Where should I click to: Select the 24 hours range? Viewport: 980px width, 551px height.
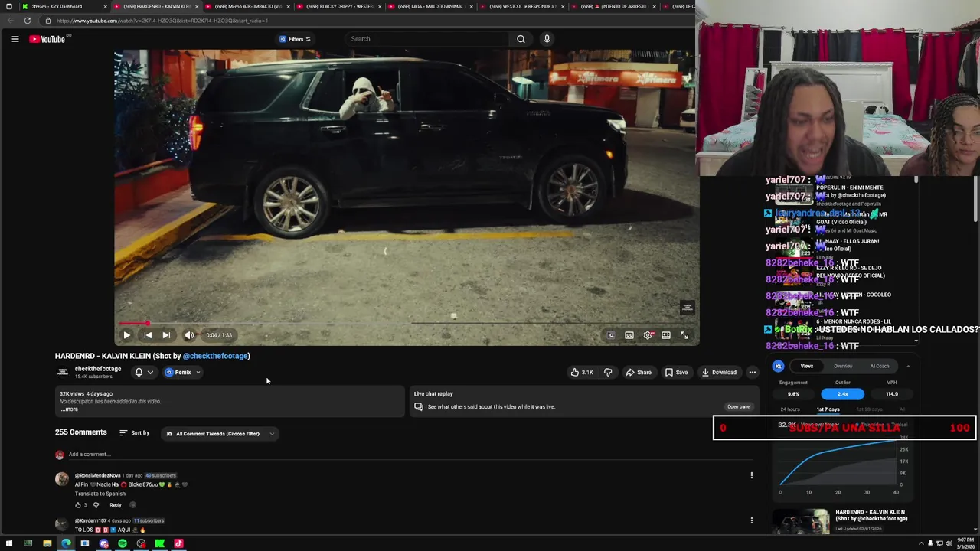pyautogui.click(x=789, y=409)
